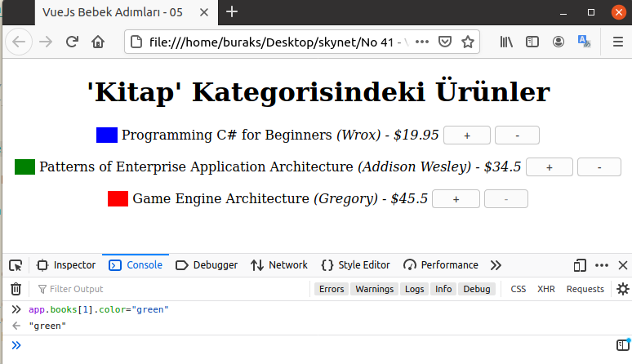Switch to the Network tab
The height and width of the screenshot is (364, 632).
(x=279, y=265)
